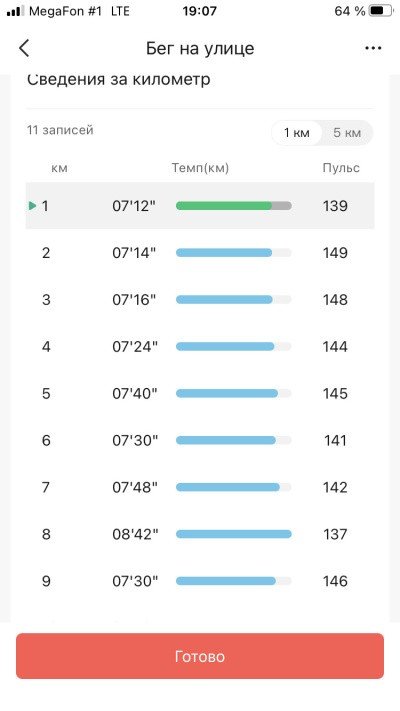Tap the Пульс column header
Screen dimensions: 400x711
341,168
